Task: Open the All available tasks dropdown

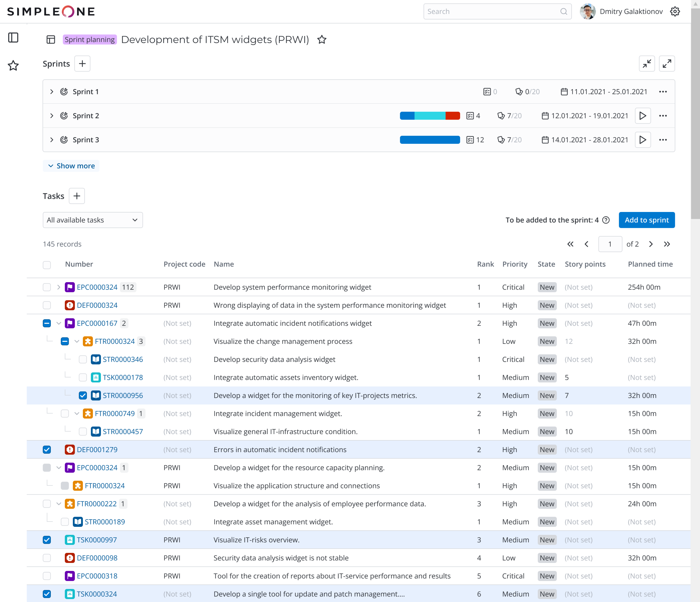Action: (93, 220)
